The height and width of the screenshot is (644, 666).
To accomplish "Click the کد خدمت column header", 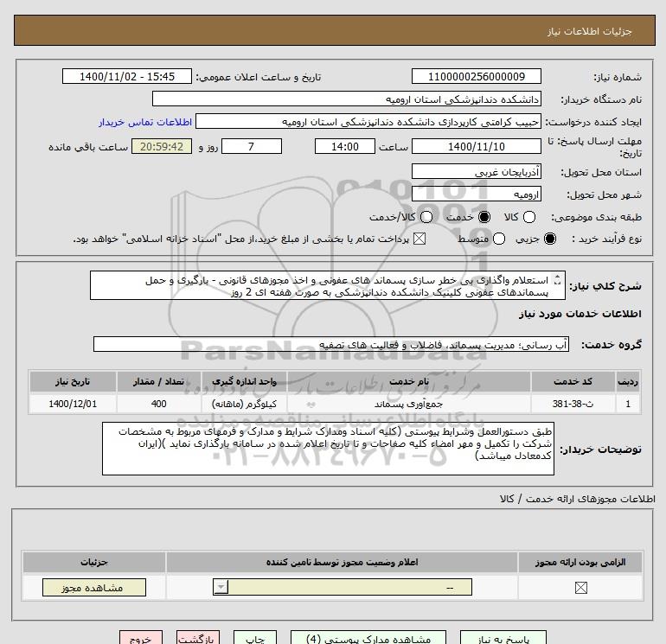I will (573, 381).
